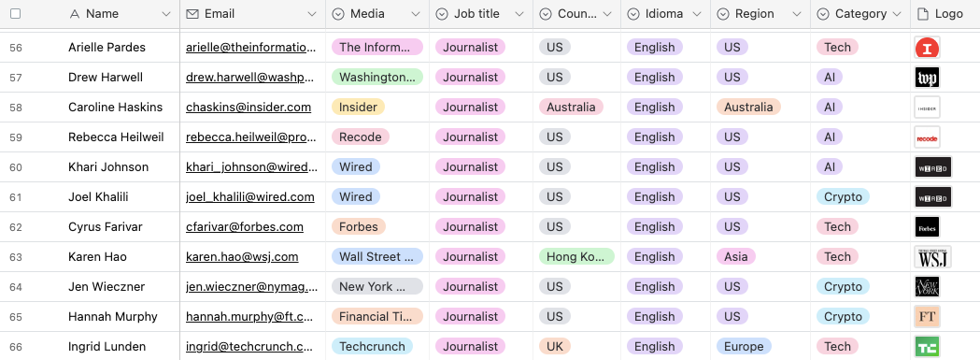The height and width of the screenshot is (360, 980).
Task: Click the Financial Times media tag
Action: 377,317
